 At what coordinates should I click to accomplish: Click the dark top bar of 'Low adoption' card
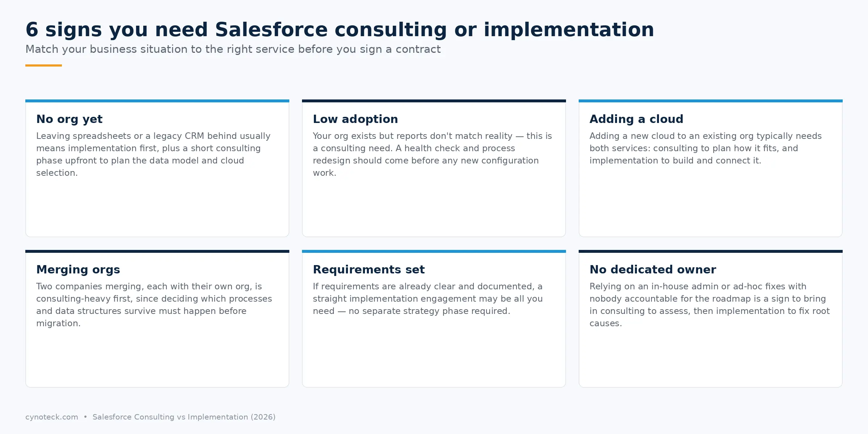[x=434, y=101]
